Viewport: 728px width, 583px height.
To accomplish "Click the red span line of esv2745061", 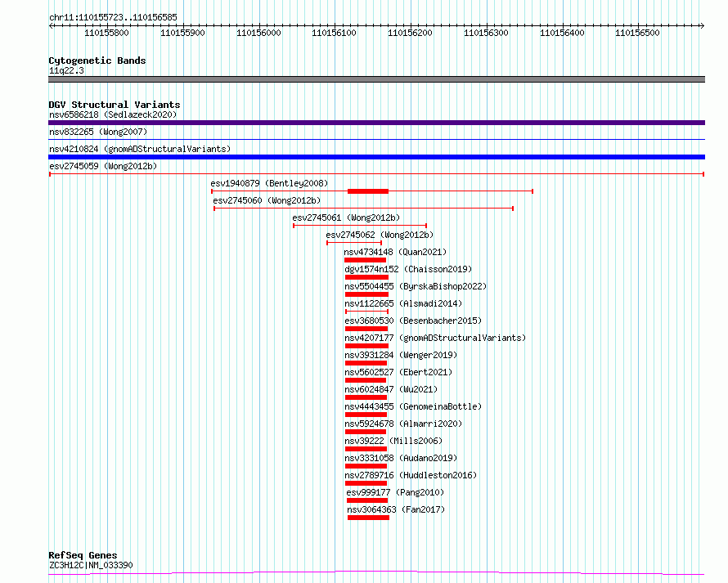I will pyautogui.click(x=360, y=226).
